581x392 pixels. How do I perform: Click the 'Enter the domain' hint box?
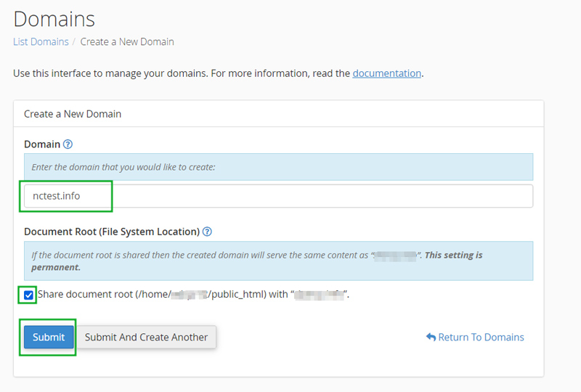click(x=278, y=167)
